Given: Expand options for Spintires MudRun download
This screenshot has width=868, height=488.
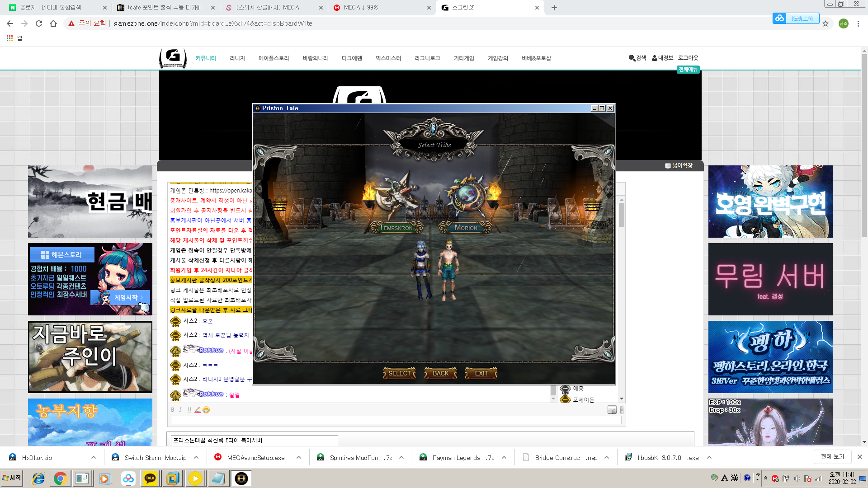Looking at the screenshot, I should (401, 458).
